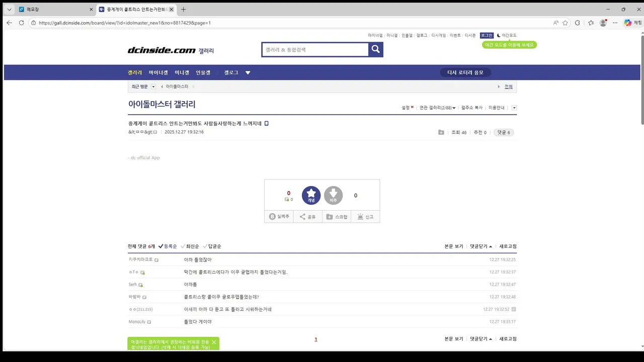The image size is (644, 362).
Task: Open the 아이돌마스터 갤러리 title link
Action: [162, 105]
